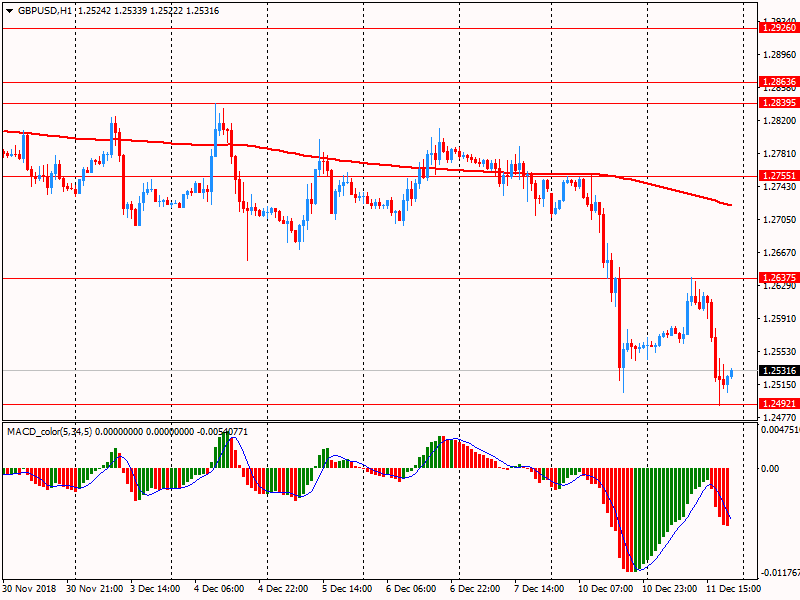The image size is (800, 600).
Task: Select the red 1.29260 price level label
Action: 779,29
